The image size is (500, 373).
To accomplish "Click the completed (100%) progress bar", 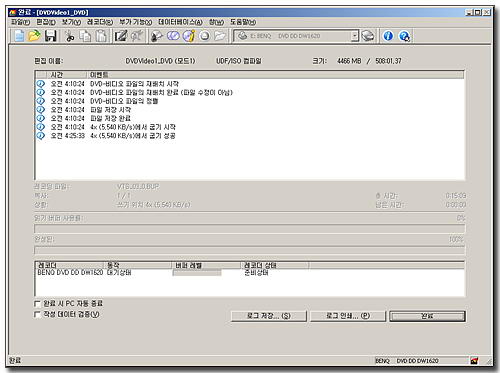I will point(250,250).
